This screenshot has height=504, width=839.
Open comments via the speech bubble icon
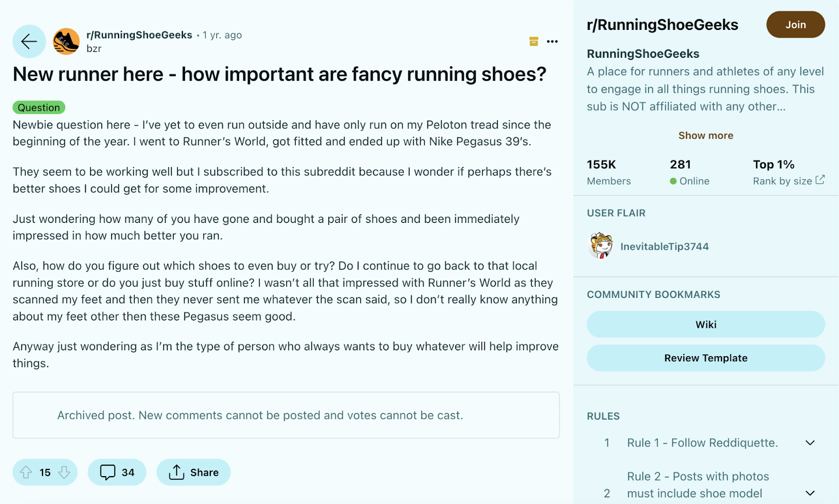coord(108,472)
